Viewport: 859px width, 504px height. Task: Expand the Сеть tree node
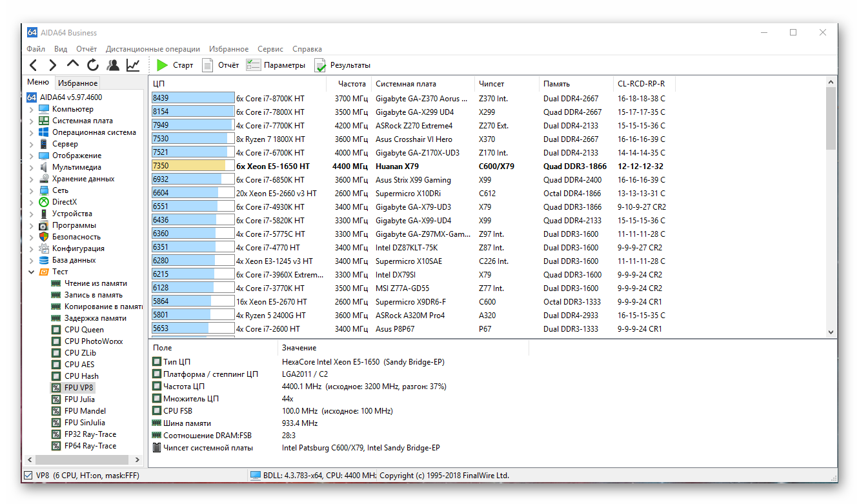(32, 191)
